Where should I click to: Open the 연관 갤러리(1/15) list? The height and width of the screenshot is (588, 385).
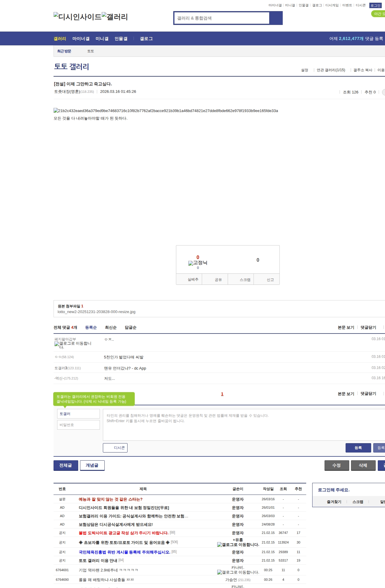(x=331, y=70)
